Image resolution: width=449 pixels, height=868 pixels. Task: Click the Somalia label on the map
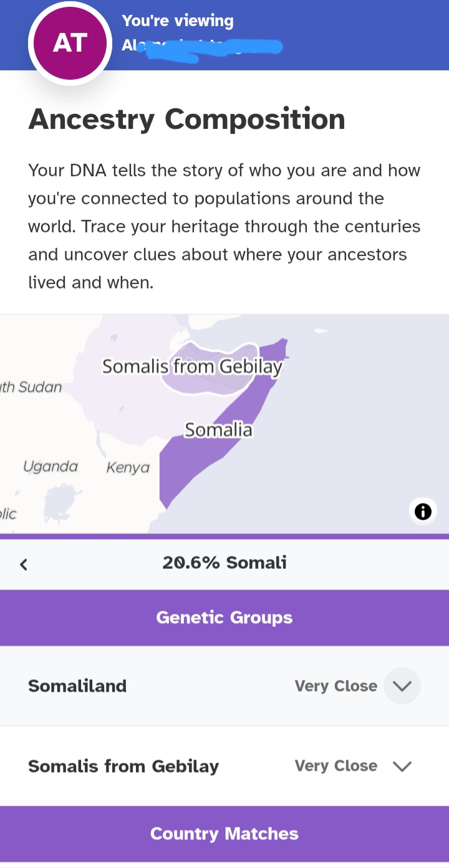pos(218,430)
